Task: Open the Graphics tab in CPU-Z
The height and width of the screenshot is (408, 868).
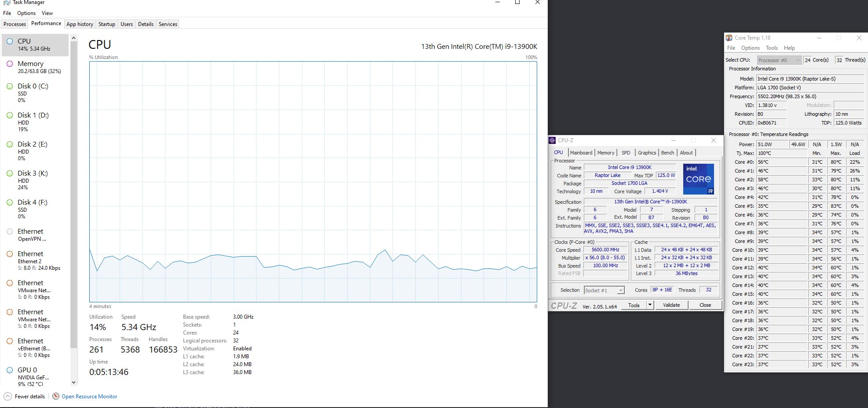Action: (647, 153)
